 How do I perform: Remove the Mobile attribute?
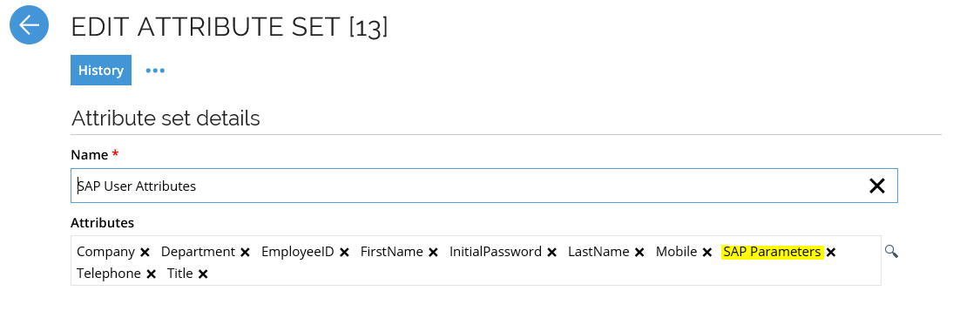tap(706, 253)
